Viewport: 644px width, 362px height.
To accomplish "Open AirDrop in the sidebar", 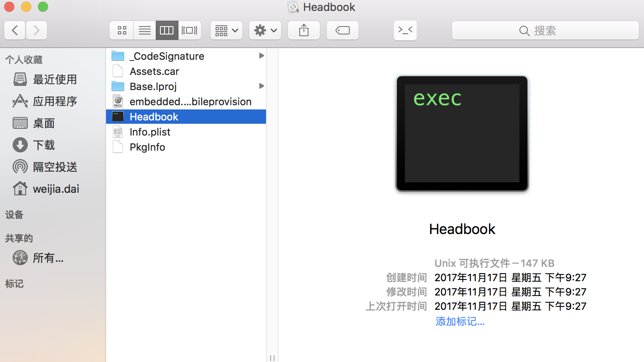I will pyautogui.click(x=55, y=167).
